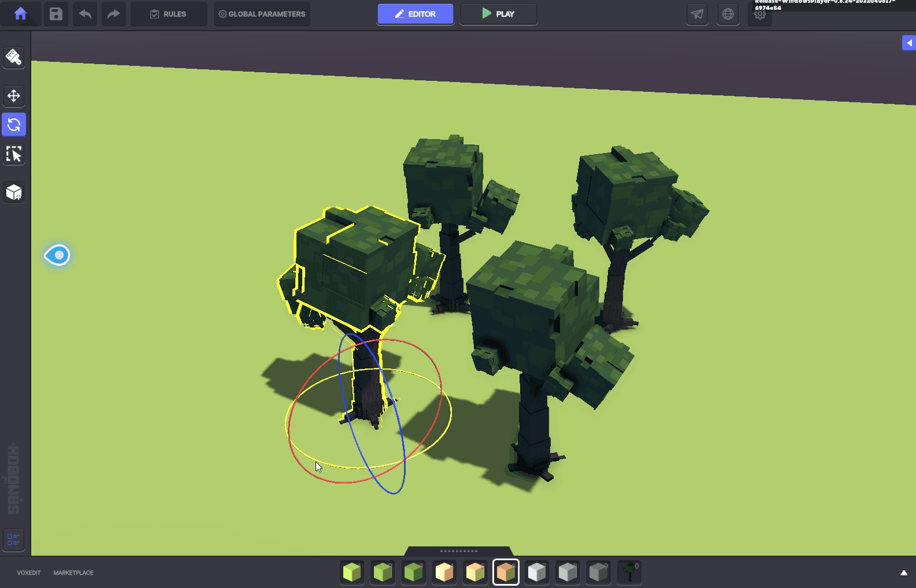
Task: Save the project with the disk icon
Action: tap(56, 14)
